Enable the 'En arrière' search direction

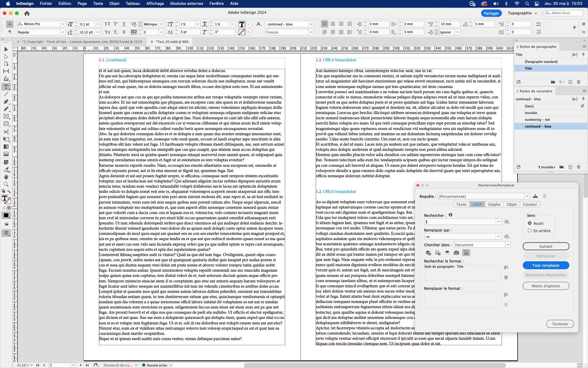[530, 231]
